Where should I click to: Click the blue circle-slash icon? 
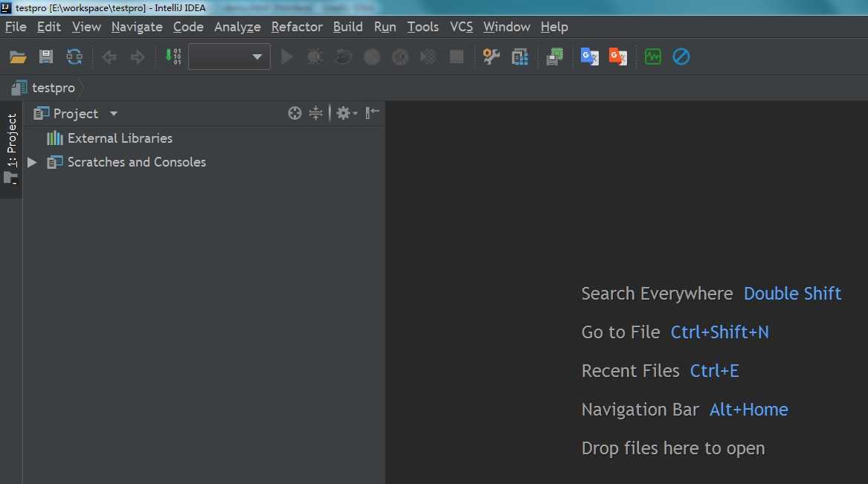[x=681, y=57]
